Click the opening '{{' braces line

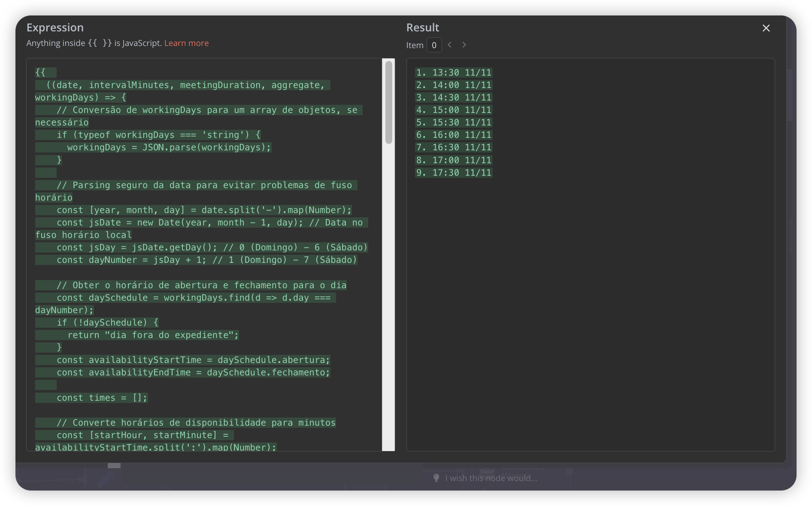[40, 73]
